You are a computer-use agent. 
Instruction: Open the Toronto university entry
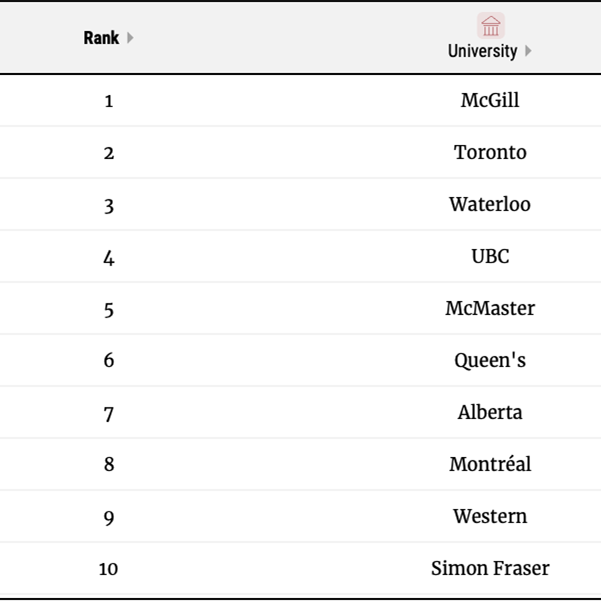(490, 152)
